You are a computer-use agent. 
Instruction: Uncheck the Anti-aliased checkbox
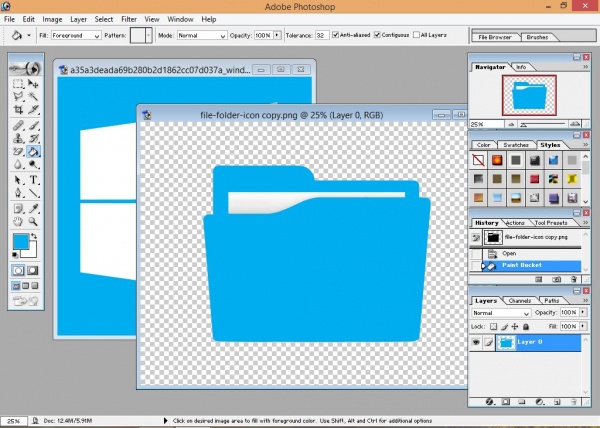[338, 35]
